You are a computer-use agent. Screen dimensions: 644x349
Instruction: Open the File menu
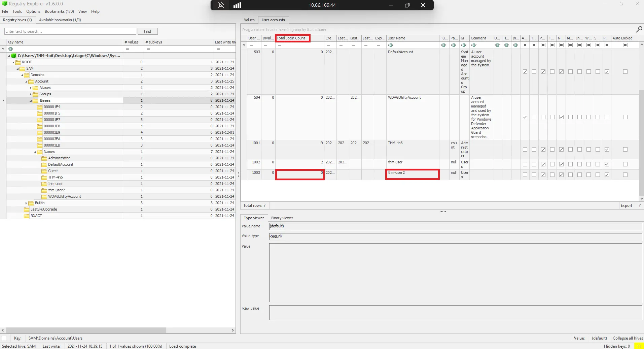tap(5, 11)
